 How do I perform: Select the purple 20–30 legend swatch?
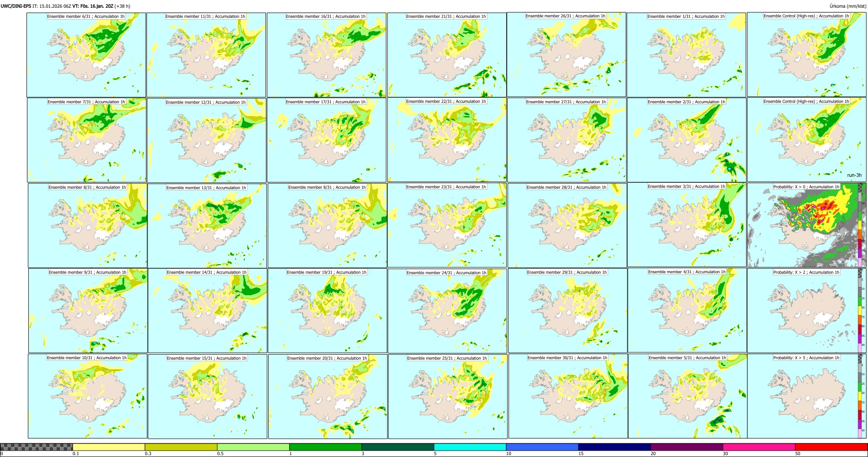pos(687,447)
